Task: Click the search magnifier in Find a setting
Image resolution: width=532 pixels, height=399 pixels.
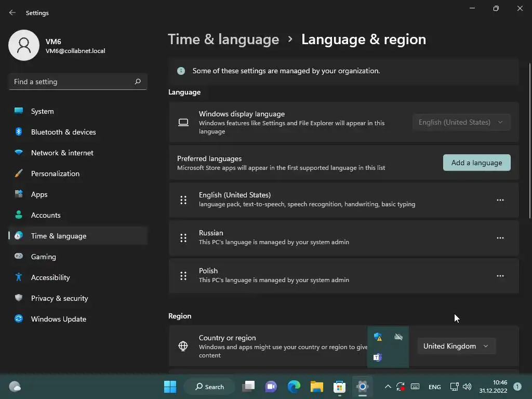Action: pyautogui.click(x=137, y=82)
